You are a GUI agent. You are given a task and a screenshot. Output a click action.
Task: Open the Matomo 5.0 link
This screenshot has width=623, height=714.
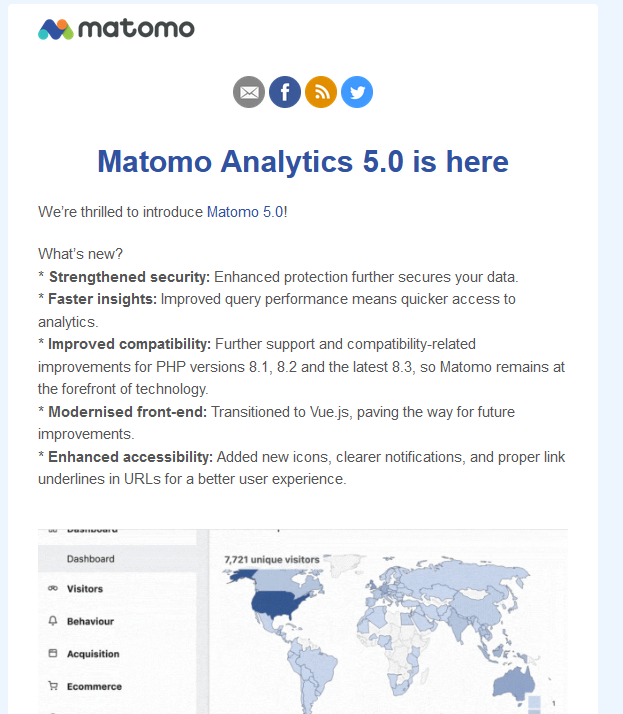pos(245,212)
